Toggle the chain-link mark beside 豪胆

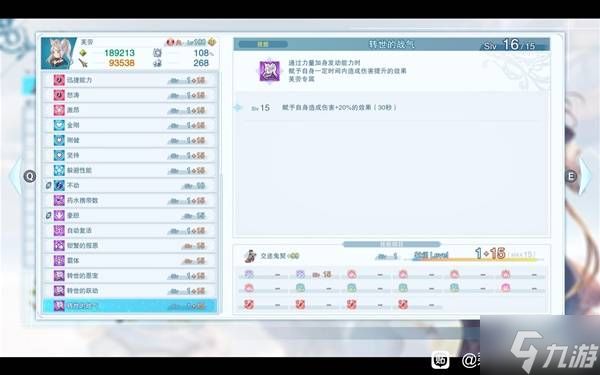(49, 216)
